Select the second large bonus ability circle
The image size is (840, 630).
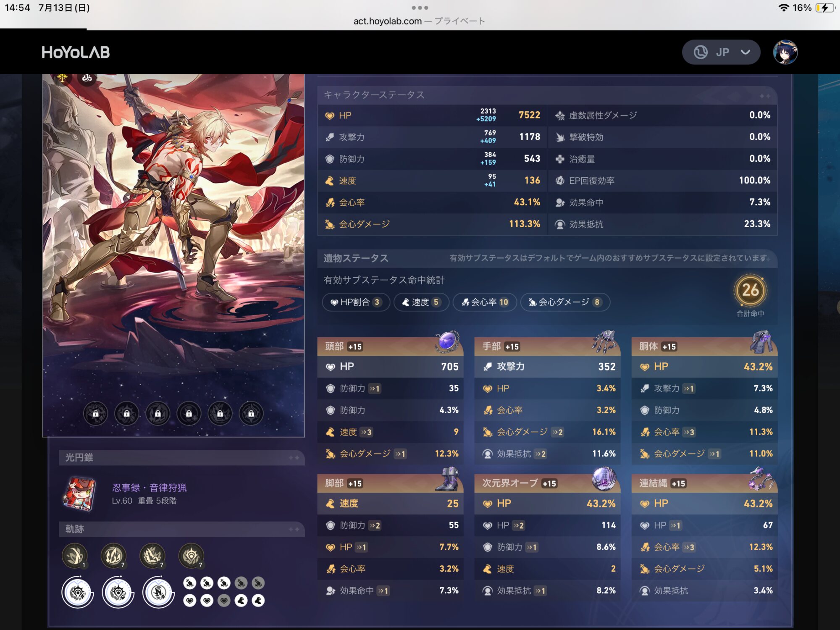point(118,592)
